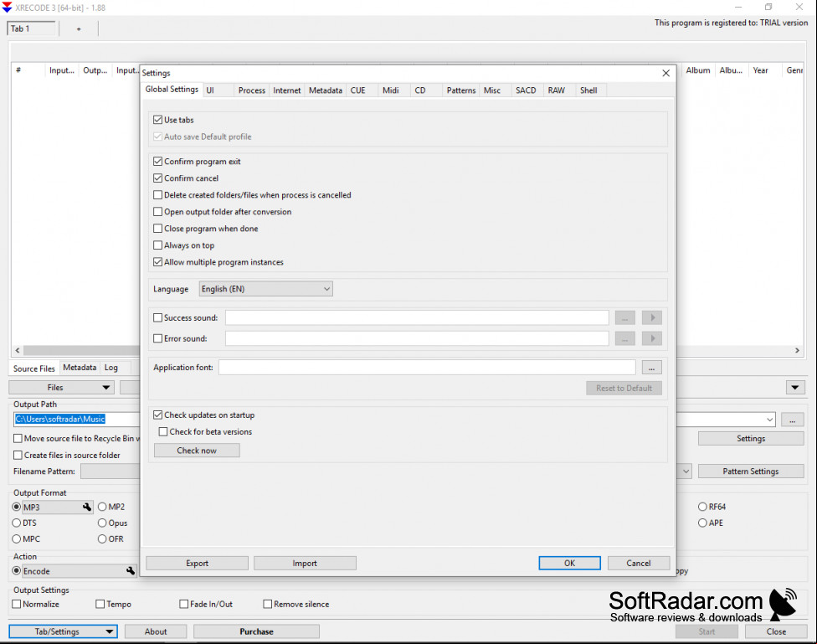Open the Metadata settings tab in dialog
Screen dimensions: 817x644
point(325,90)
